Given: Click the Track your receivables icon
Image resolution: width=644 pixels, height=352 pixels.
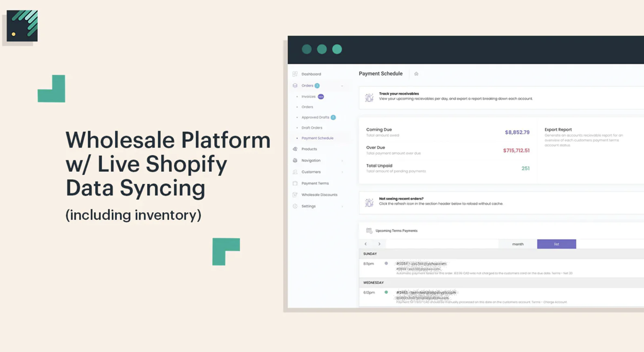Looking at the screenshot, I should click(x=369, y=98).
